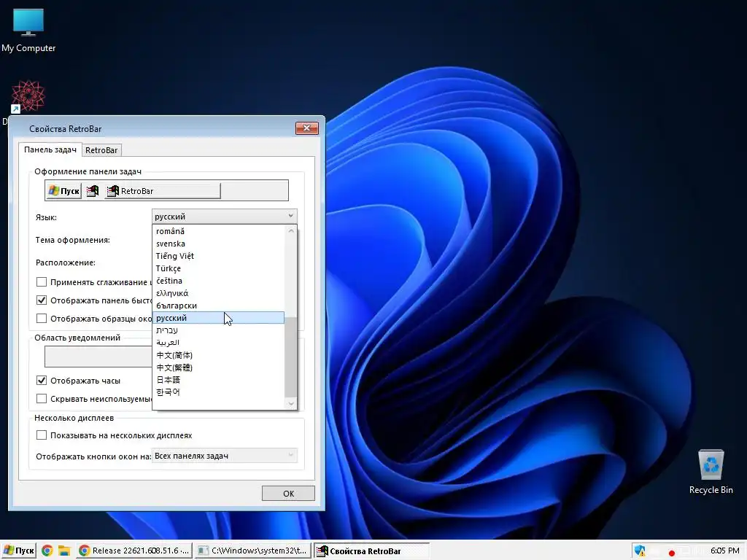Select svenska from the language list

(218, 244)
